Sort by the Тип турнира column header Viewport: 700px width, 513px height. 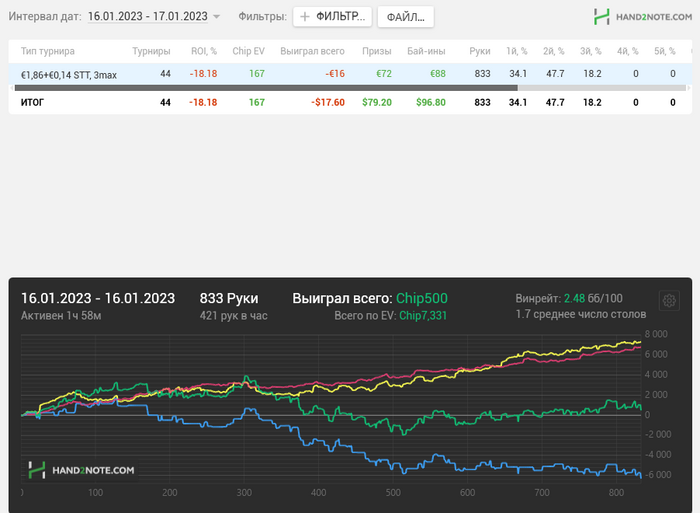[x=48, y=51]
